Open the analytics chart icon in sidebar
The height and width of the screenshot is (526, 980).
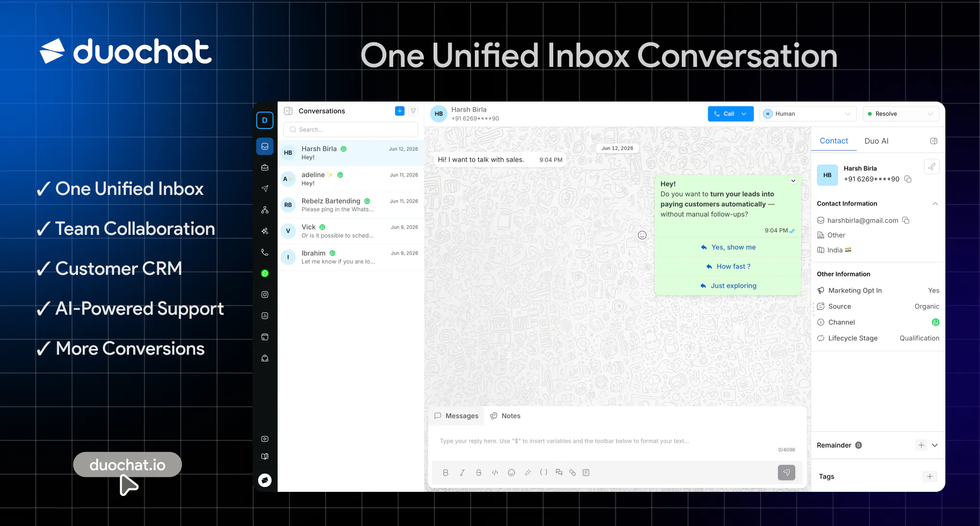click(x=265, y=316)
